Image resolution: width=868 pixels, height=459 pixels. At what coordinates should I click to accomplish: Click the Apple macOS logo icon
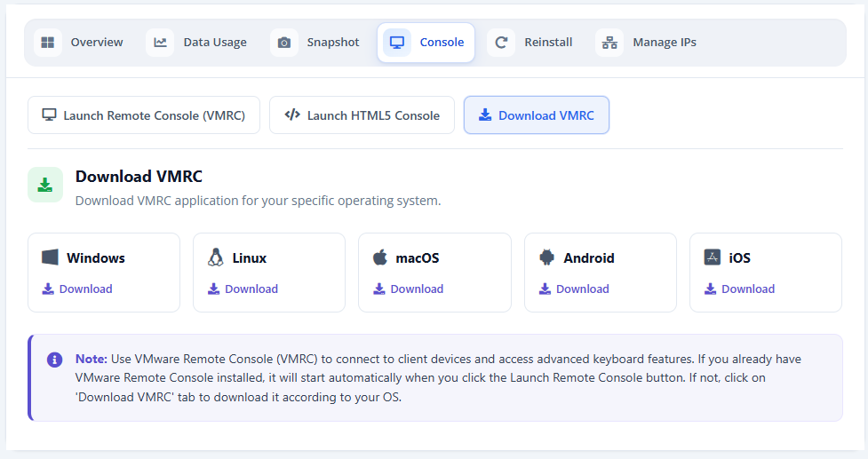(x=380, y=257)
